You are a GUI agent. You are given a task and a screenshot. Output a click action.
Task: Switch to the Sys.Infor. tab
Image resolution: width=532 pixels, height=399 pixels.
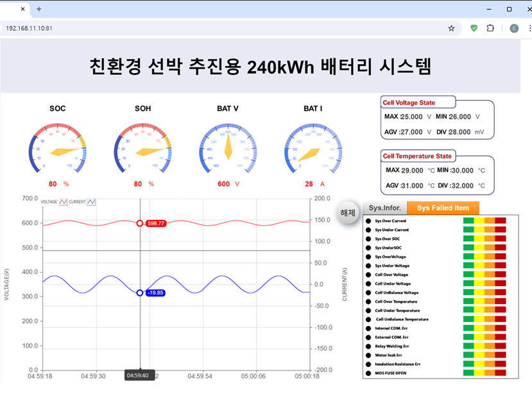pyautogui.click(x=385, y=208)
